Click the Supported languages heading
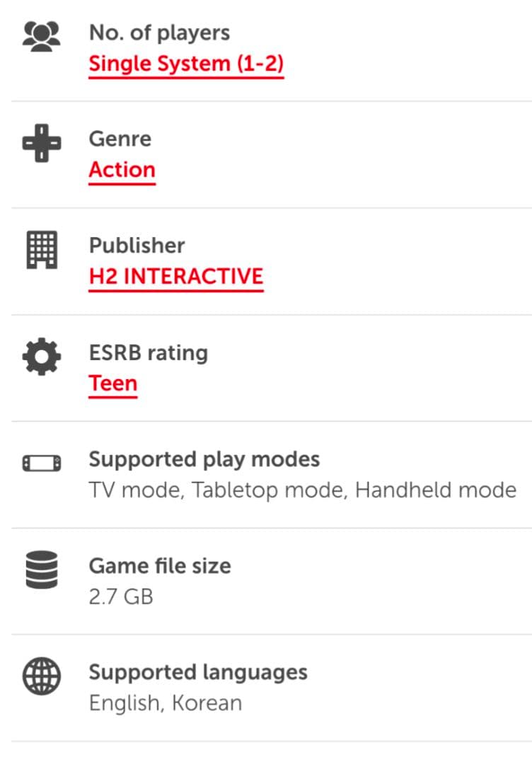 coord(197,672)
